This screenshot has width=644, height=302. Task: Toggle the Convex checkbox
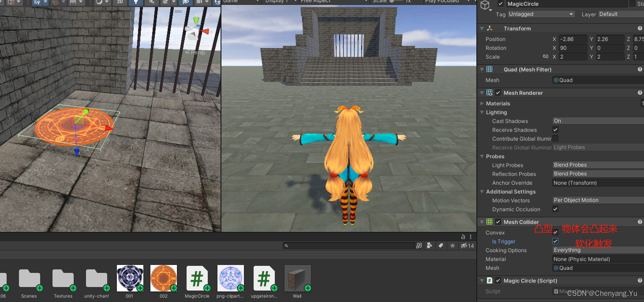pos(555,232)
